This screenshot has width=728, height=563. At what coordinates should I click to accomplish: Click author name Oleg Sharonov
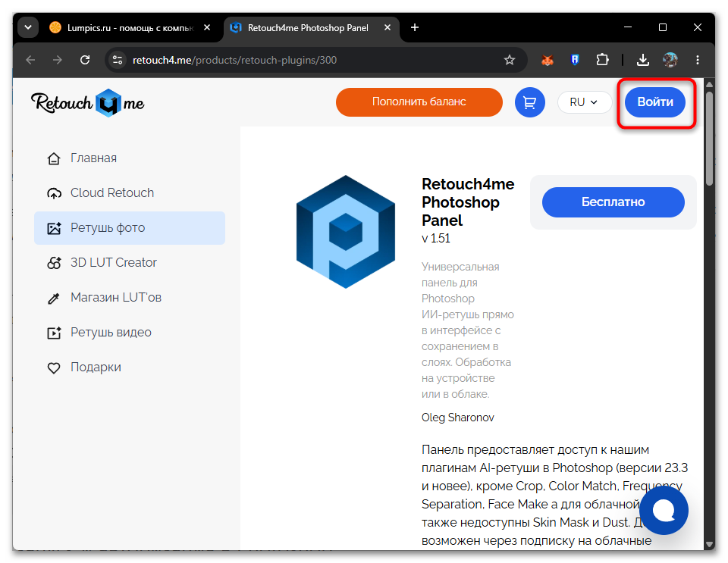(457, 418)
